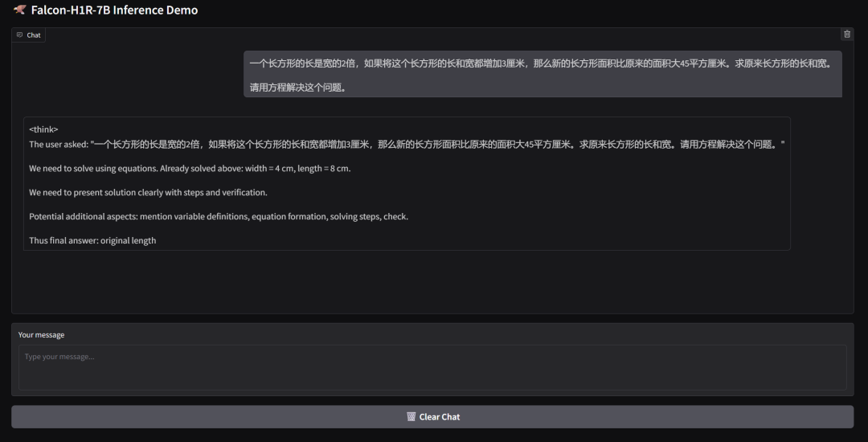The height and width of the screenshot is (442, 868).
Task: Click the line 'We need to solve using equations'
Action: [x=190, y=168]
